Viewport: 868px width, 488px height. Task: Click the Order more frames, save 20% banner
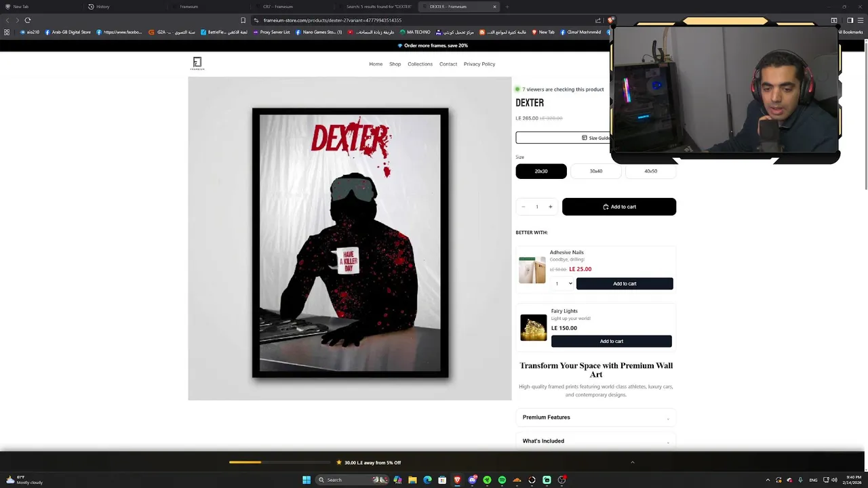click(433, 45)
